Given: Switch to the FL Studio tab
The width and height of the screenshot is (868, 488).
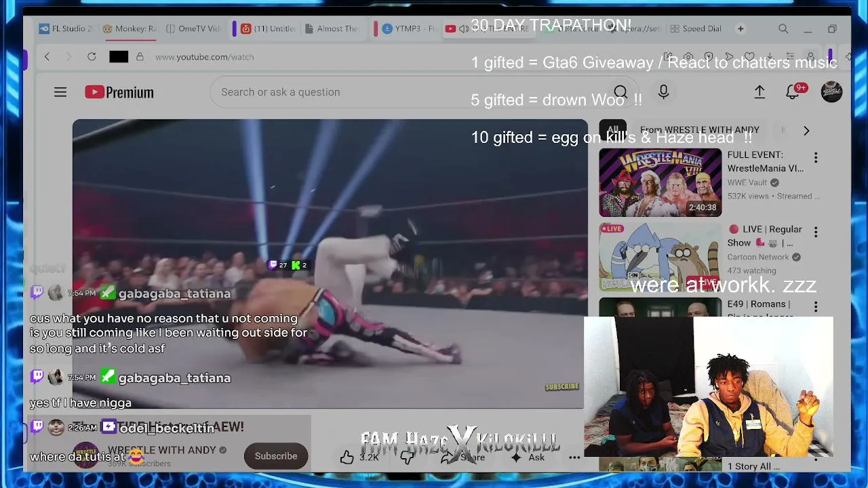Looking at the screenshot, I should point(66,28).
